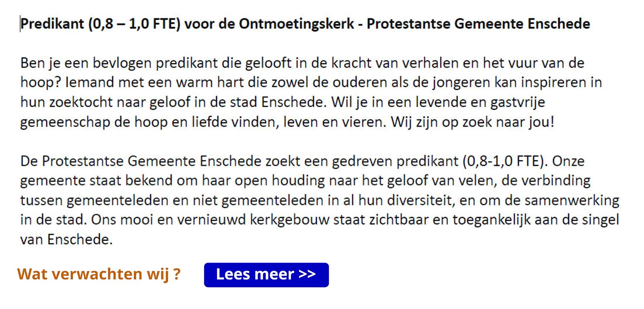Click the line starting 'in de stad. Ons mooi'
Image resolution: width=644 pixels, height=309 pixels.
pyautogui.click(x=320, y=220)
